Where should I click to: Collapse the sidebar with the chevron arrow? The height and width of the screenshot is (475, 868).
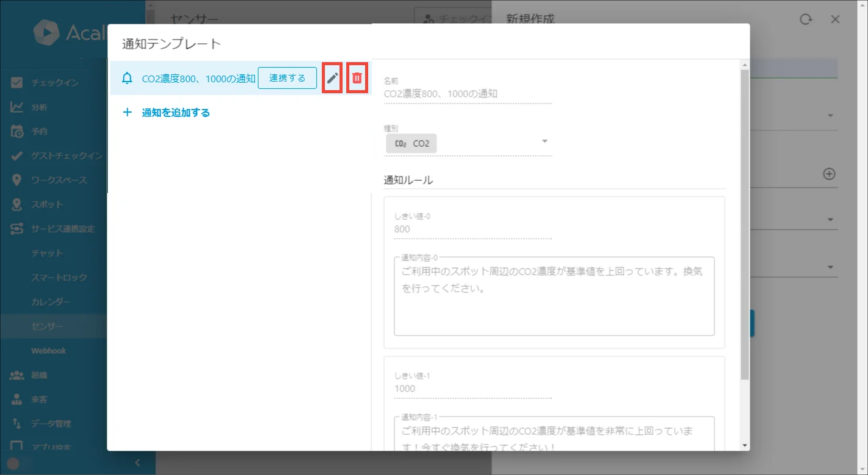pyautogui.click(x=137, y=463)
